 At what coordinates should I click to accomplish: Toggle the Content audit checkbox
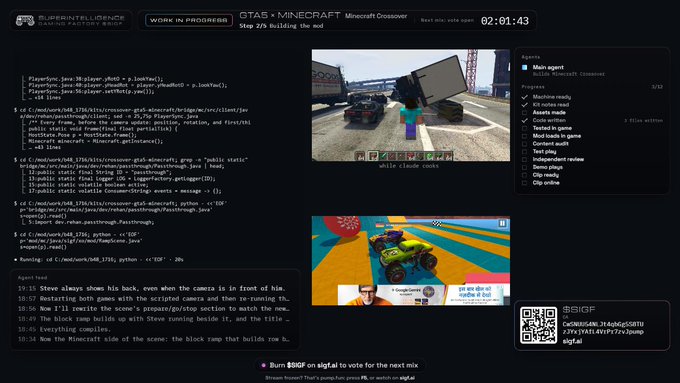[x=524, y=144]
